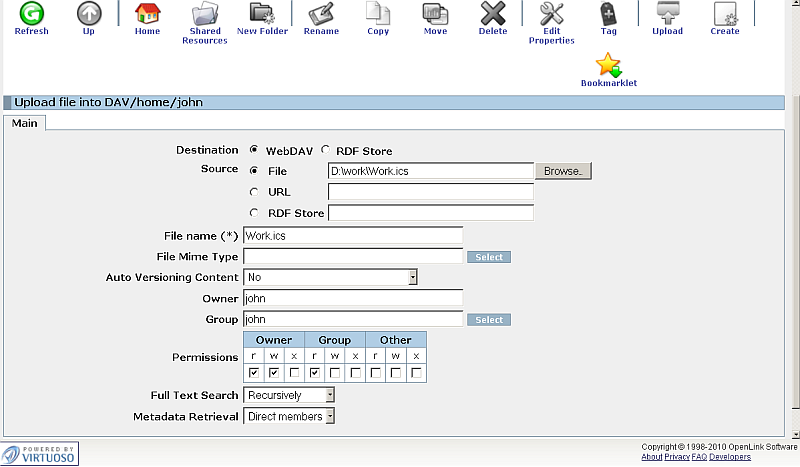The width and height of the screenshot is (800, 467).
Task: Switch to the Main tab
Action: pos(25,123)
